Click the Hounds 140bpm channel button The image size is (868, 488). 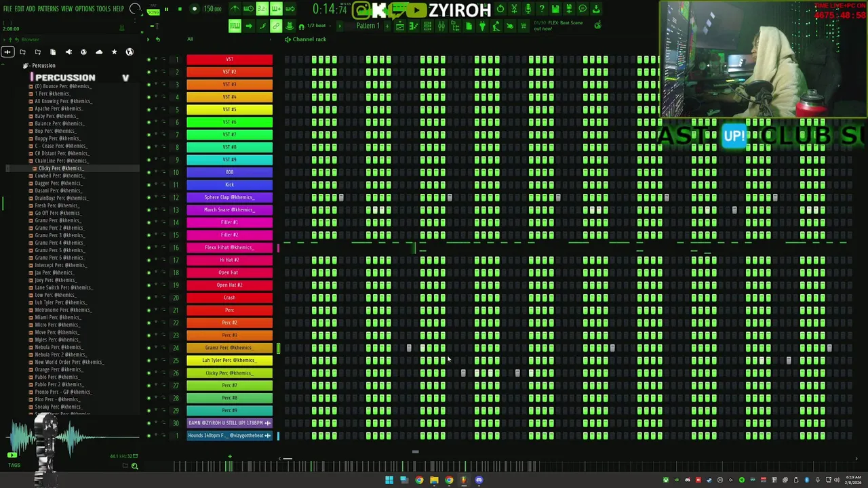tap(229, 436)
